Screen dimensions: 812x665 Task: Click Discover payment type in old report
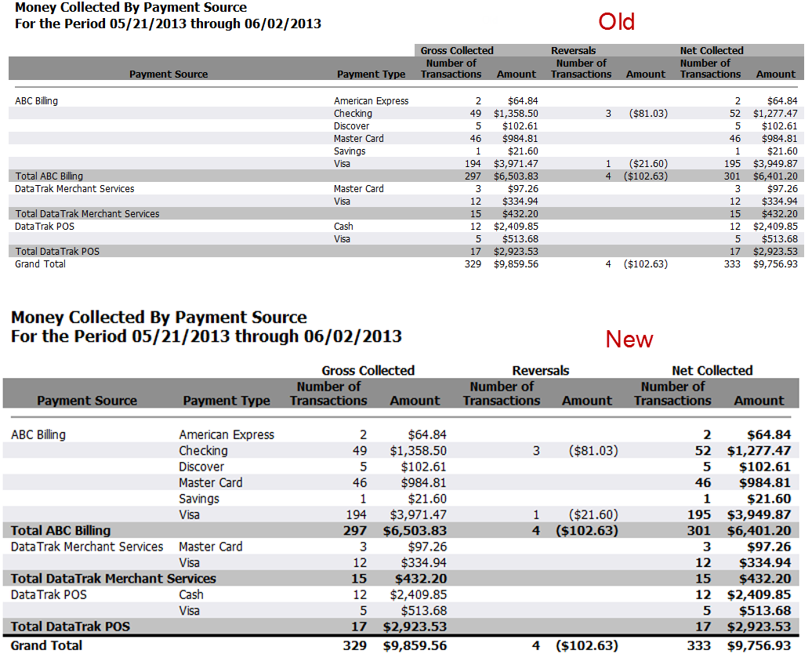pyautogui.click(x=351, y=126)
